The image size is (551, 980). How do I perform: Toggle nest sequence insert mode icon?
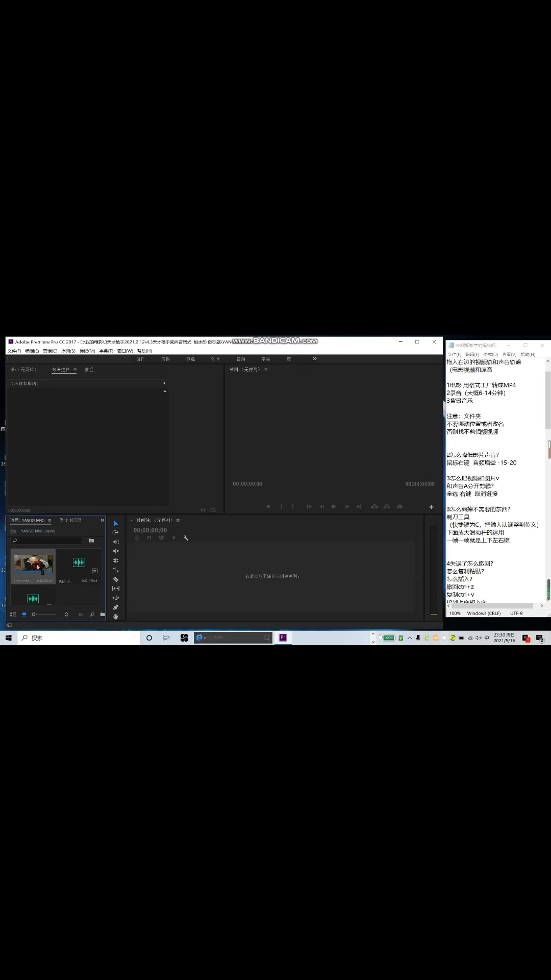click(137, 538)
